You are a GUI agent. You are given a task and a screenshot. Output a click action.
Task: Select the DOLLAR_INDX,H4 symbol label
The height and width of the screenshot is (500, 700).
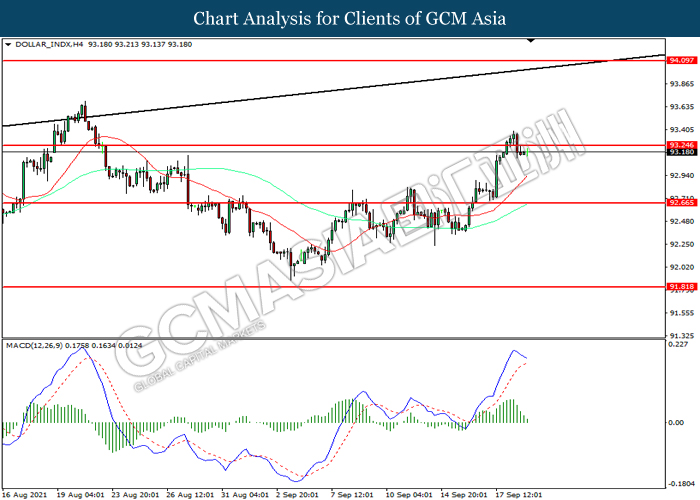click(49, 45)
